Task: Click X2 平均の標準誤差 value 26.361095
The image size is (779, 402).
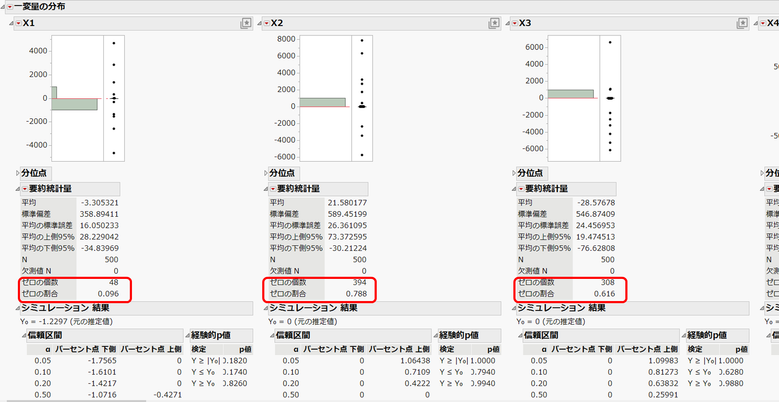Action: pyautogui.click(x=347, y=225)
